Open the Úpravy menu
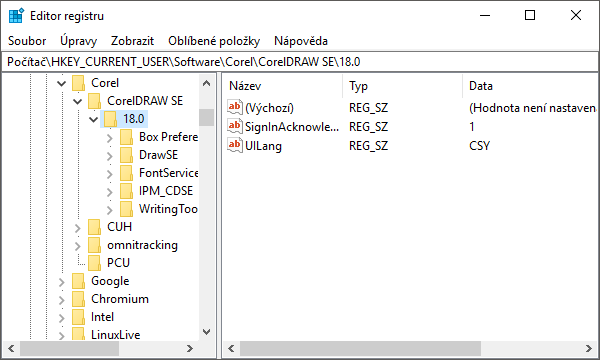This screenshot has width=600, height=360. tap(79, 41)
